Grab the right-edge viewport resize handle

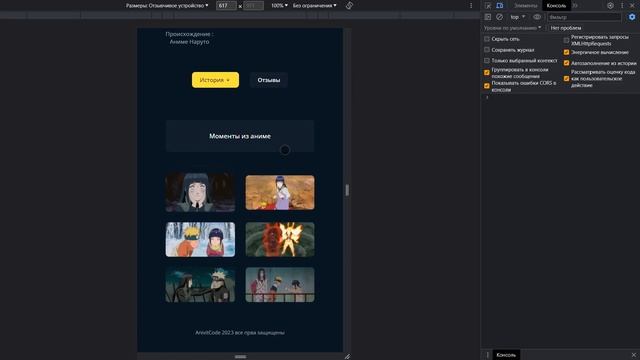(x=347, y=190)
